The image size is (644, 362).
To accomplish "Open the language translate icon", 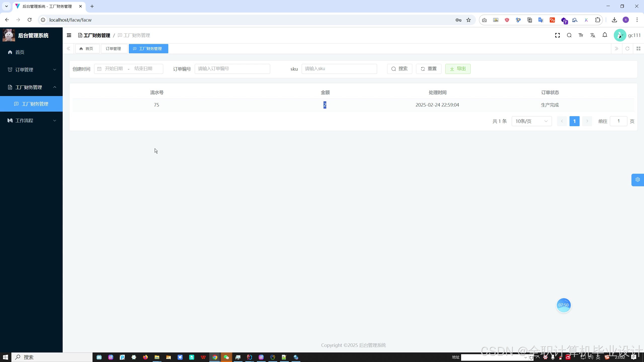I will tap(593, 35).
